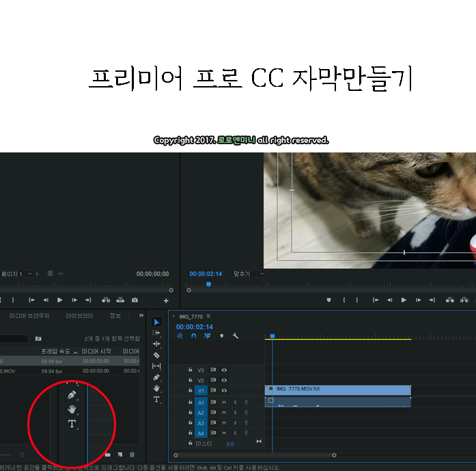Hide V2 track output eye
476x471 pixels.
tap(224, 380)
